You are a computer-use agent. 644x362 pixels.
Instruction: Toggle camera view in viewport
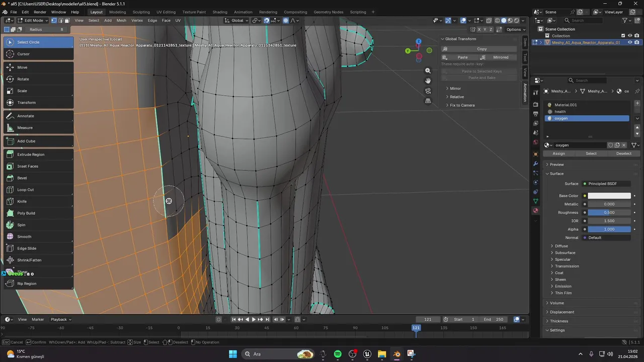(428, 91)
